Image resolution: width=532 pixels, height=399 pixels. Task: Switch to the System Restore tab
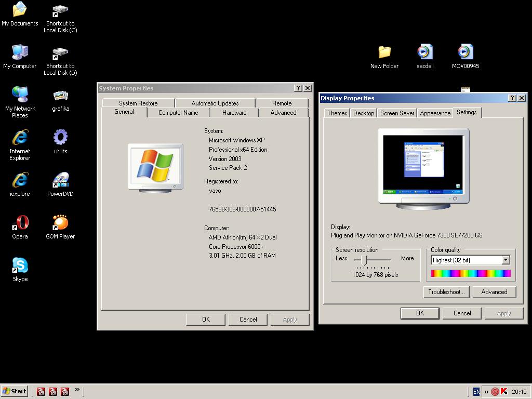click(x=138, y=103)
